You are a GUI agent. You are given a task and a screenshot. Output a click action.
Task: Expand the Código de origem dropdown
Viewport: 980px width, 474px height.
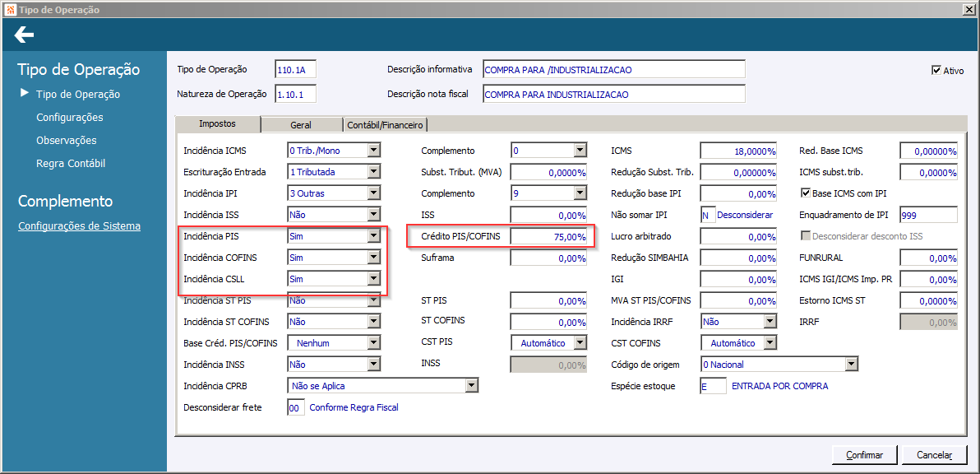(851, 365)
